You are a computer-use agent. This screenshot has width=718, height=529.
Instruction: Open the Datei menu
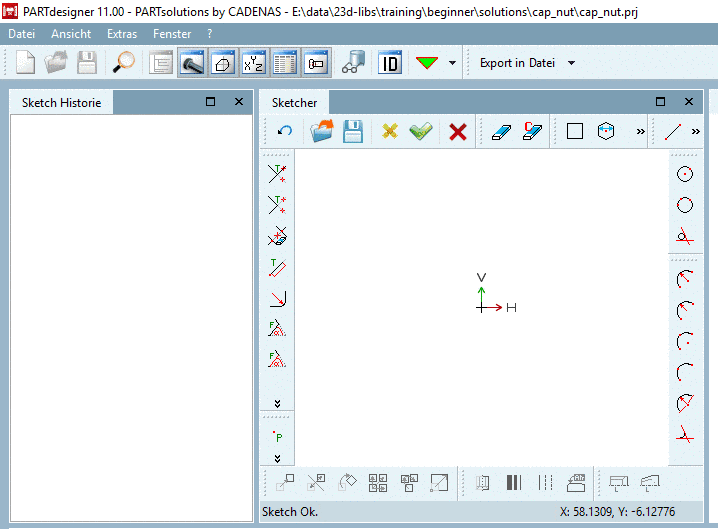point(22,34)
